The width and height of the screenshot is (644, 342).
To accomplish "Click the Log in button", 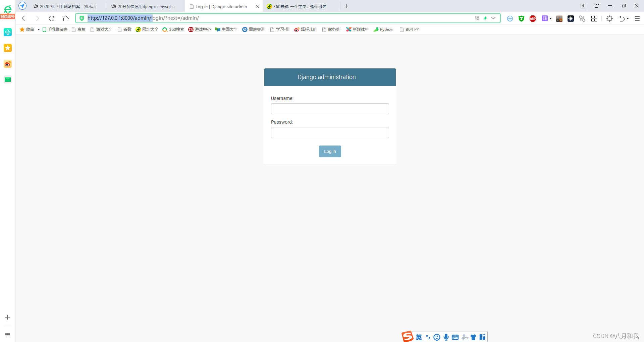I will click(x=330, y=151).
